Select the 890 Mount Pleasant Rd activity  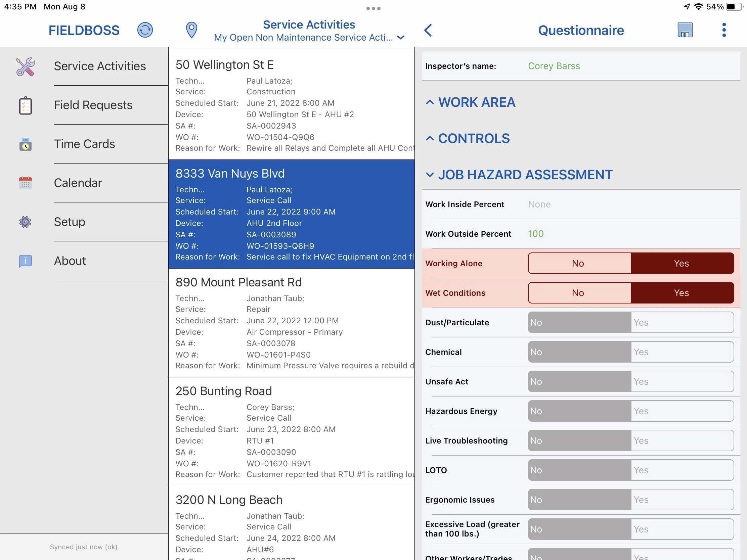click(291, 323)
